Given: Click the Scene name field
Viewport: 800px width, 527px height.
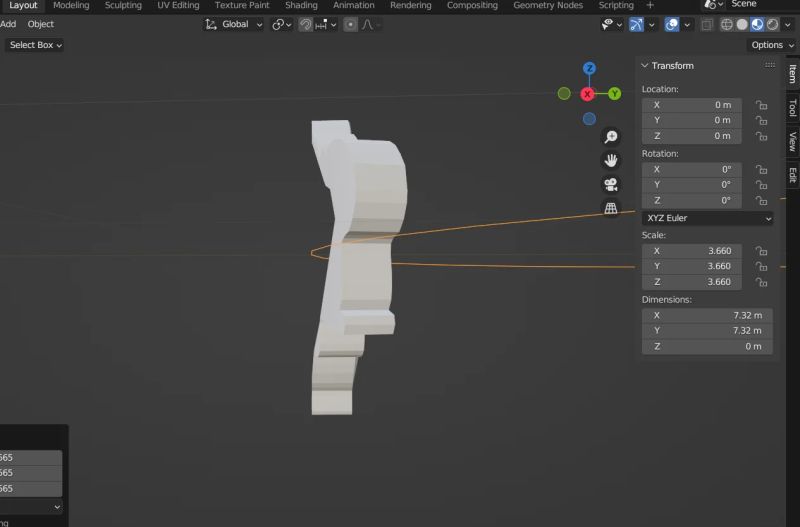Looking at the screenshot, I should click(x=763, y=4).
